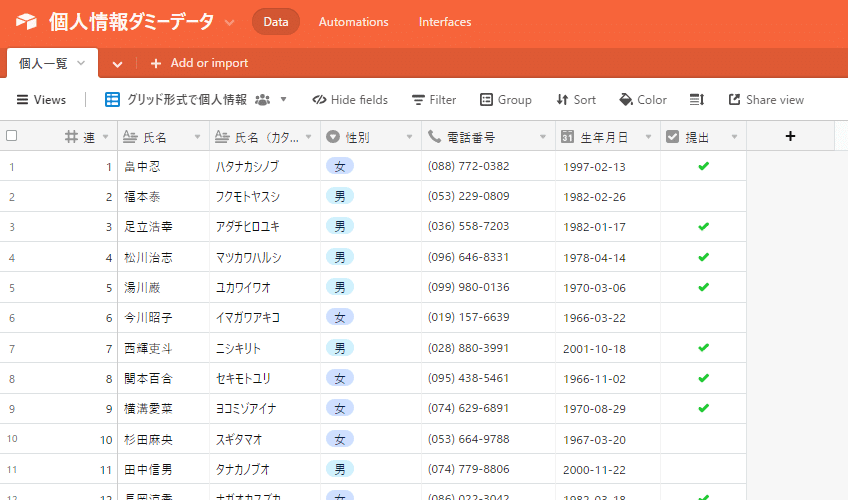Open the Color menu

(x=643, y=99)
